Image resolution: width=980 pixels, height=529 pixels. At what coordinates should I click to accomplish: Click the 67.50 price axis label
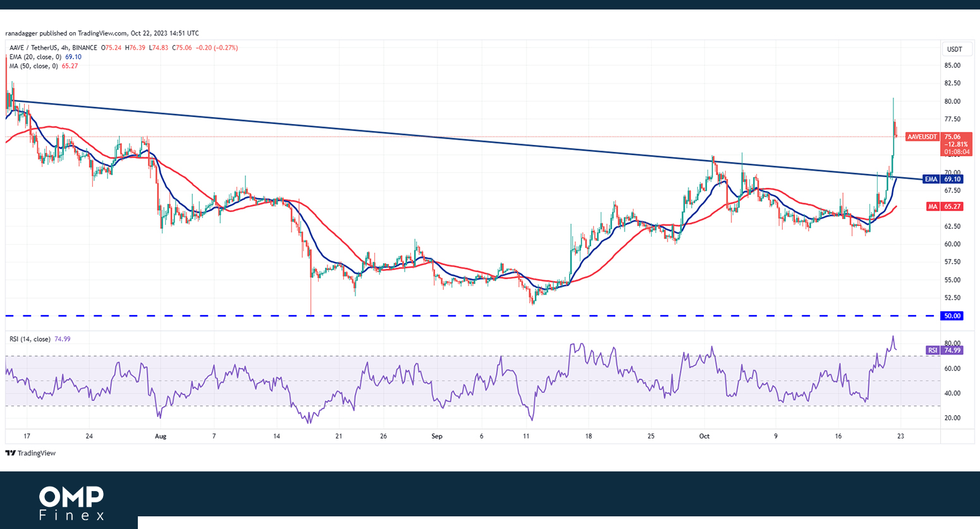952,190
